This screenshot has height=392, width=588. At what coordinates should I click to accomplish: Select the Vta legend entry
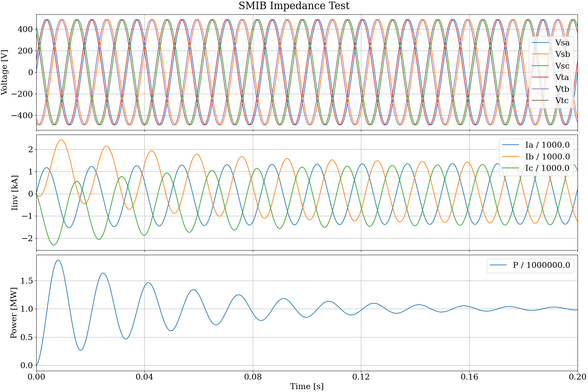click(x=551, y=77)
